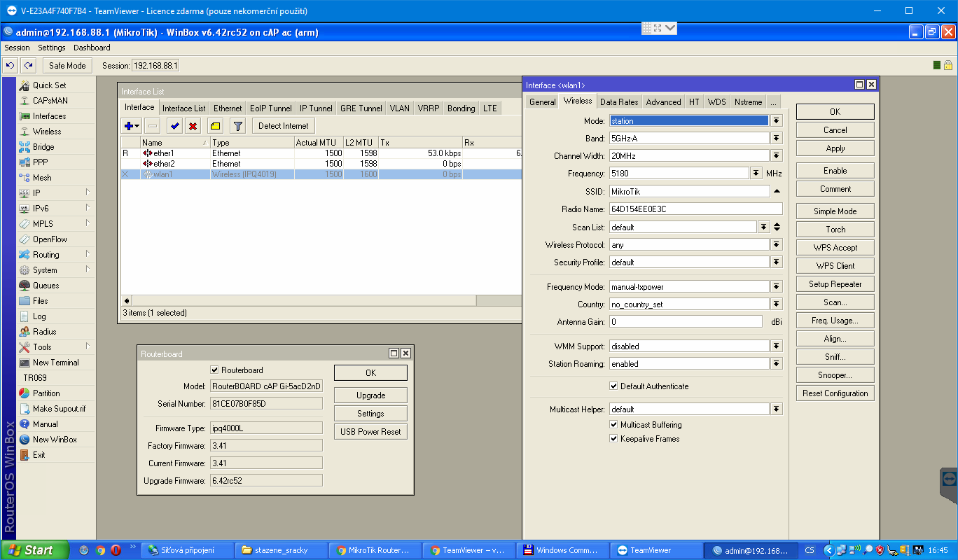The height and width of the screenshot is (560, 958).
Task: Open New Terminal from the sidebar
Action: point(56,363)
